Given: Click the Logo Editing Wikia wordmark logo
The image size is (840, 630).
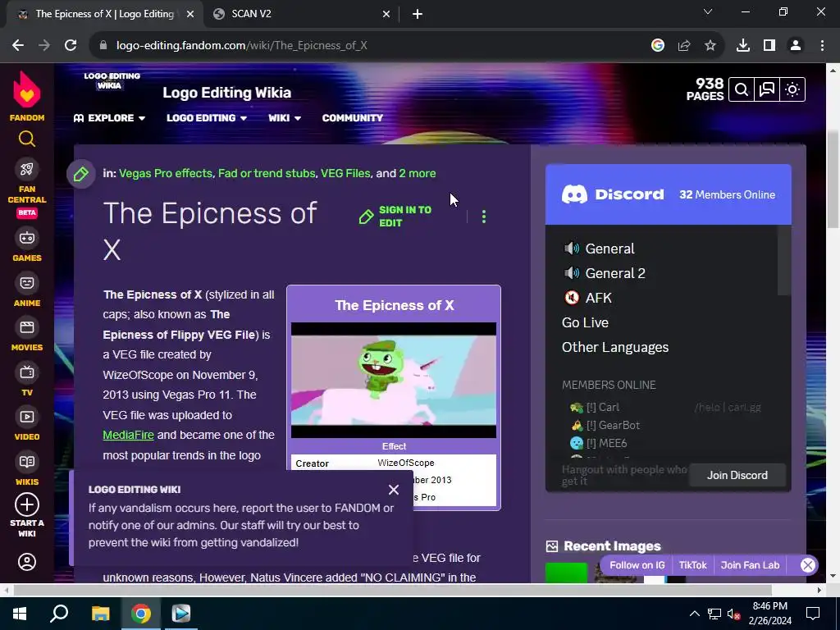Looking at the screenshot, I should click(x=112, y=81).
